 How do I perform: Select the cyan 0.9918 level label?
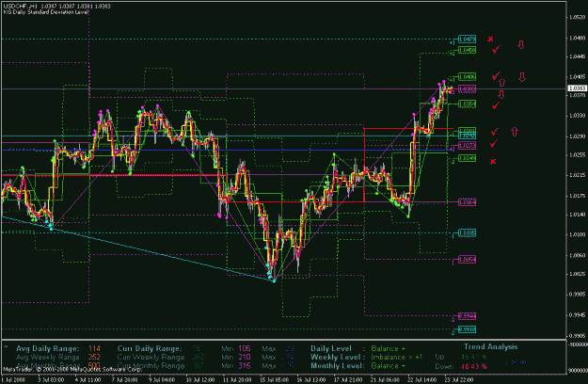[x=468, y=329]
